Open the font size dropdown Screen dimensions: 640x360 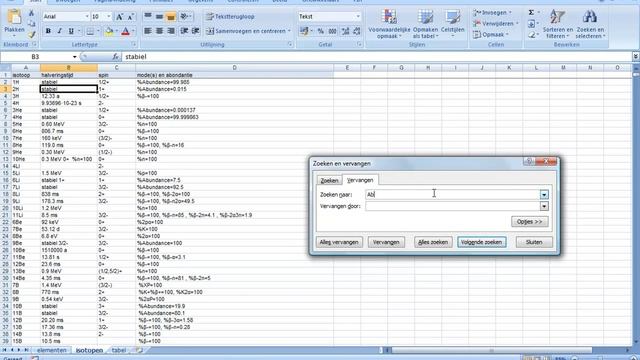[x=109, y=17]
